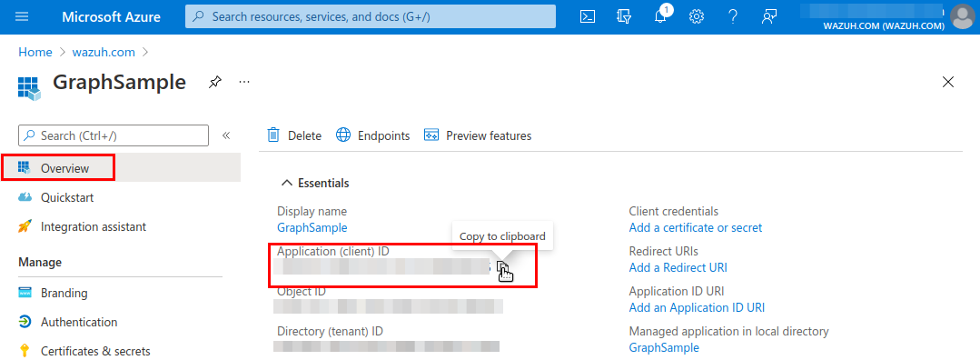980x360 pixels.
Task: Pin GraphSample to dashboard
Action: (x=215, y=82)
